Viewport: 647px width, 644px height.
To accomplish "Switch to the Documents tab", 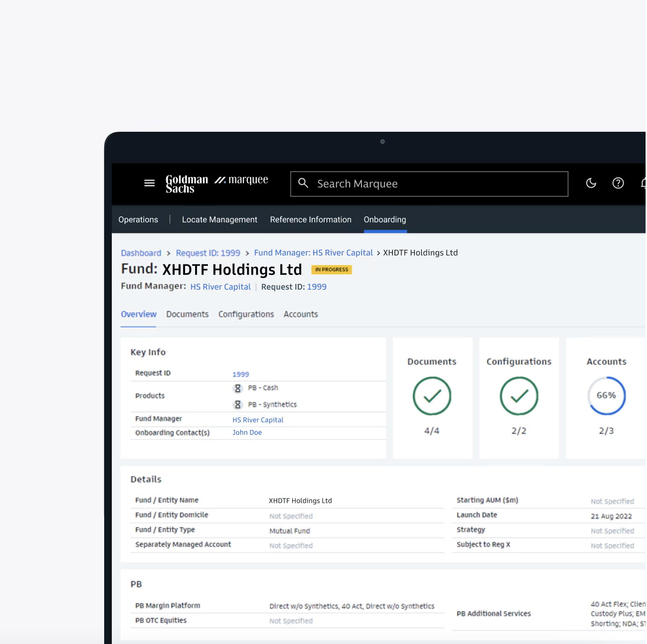I will (x=187, y=314).
